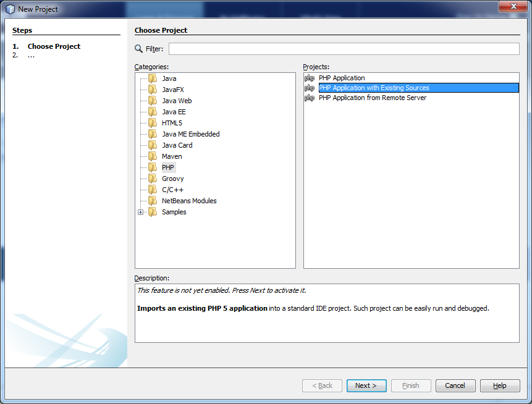Click the 'Choose Project' step in Steps list

point(54,46)
